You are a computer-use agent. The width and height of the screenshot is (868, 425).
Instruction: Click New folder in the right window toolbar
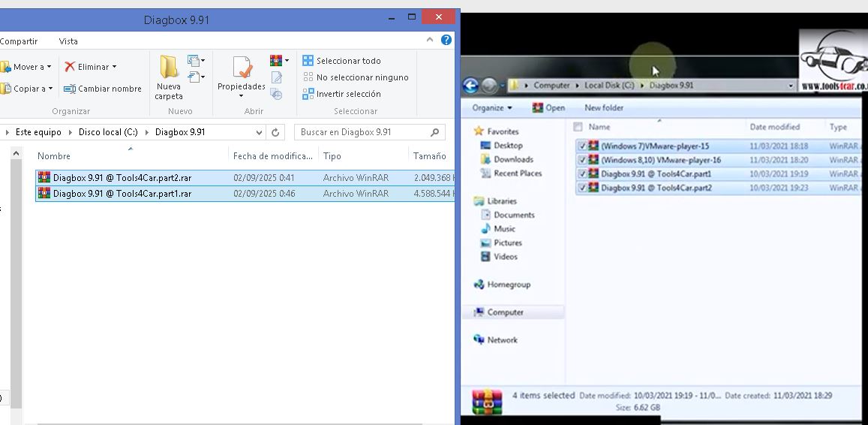603,108
